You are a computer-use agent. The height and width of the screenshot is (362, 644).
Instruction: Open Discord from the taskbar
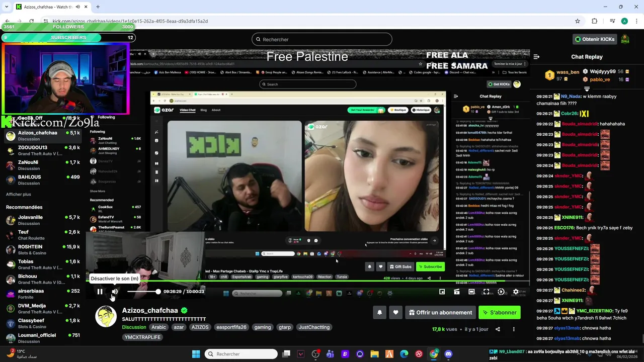click(x=448, y=354)
